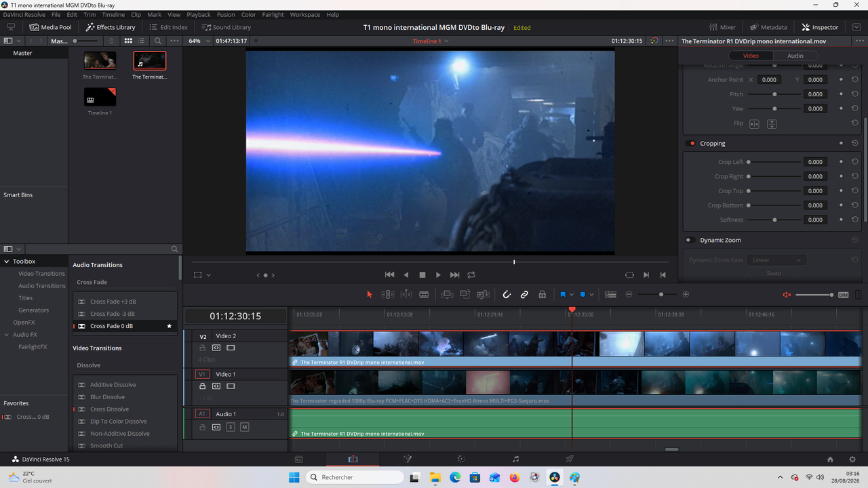The width and height of the screenshot is (868, 488).
Task: Click timeline zoom out minus button
Action: click(x=629, y=294)
